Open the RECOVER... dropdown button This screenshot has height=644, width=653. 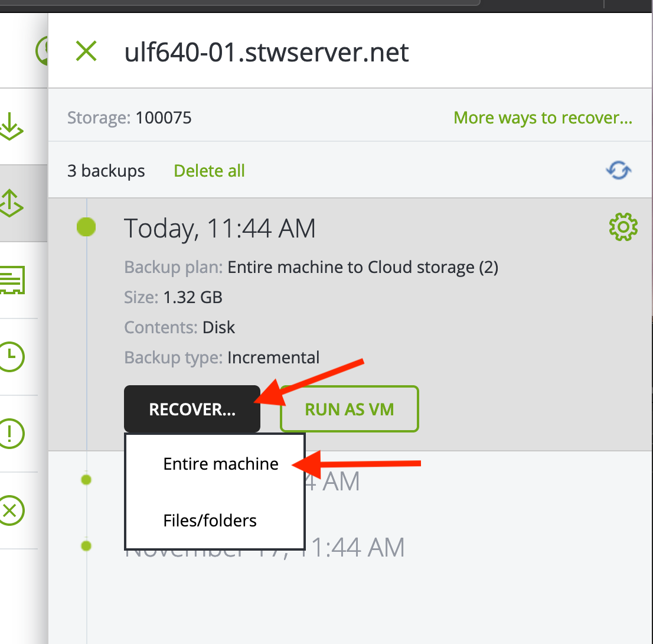click(192, 409)
